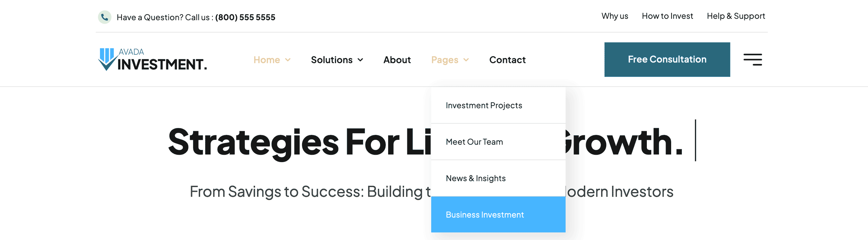Click the Avada Investment logo
The height and width of the screenshot is (240, 868).
pyautogui.click(x=152, y=59)
